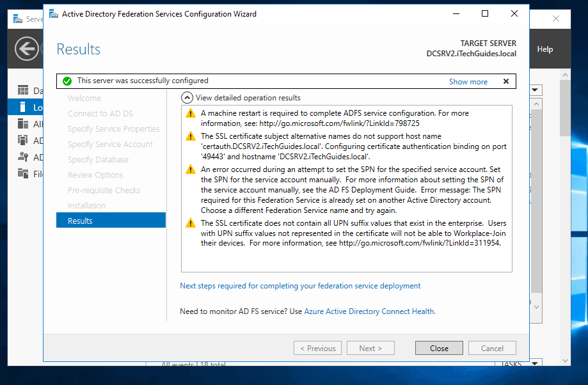Click the File Services icon in Server Manager

pos(23,173)
